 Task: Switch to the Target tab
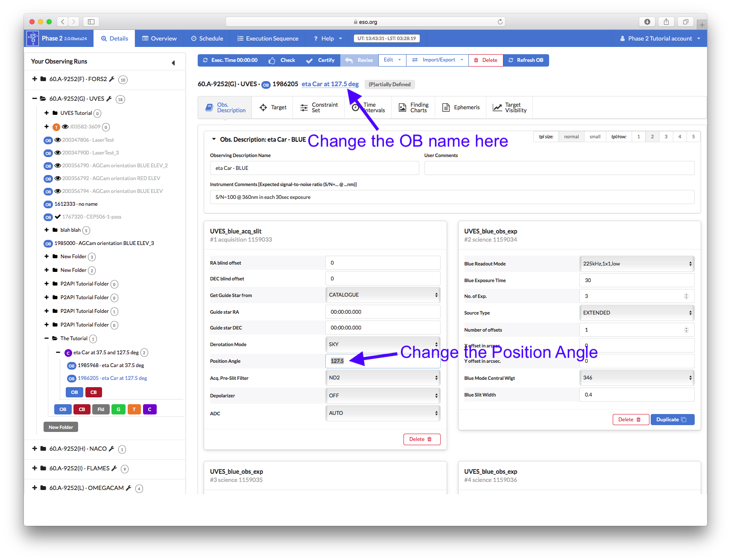coord(273,108)
